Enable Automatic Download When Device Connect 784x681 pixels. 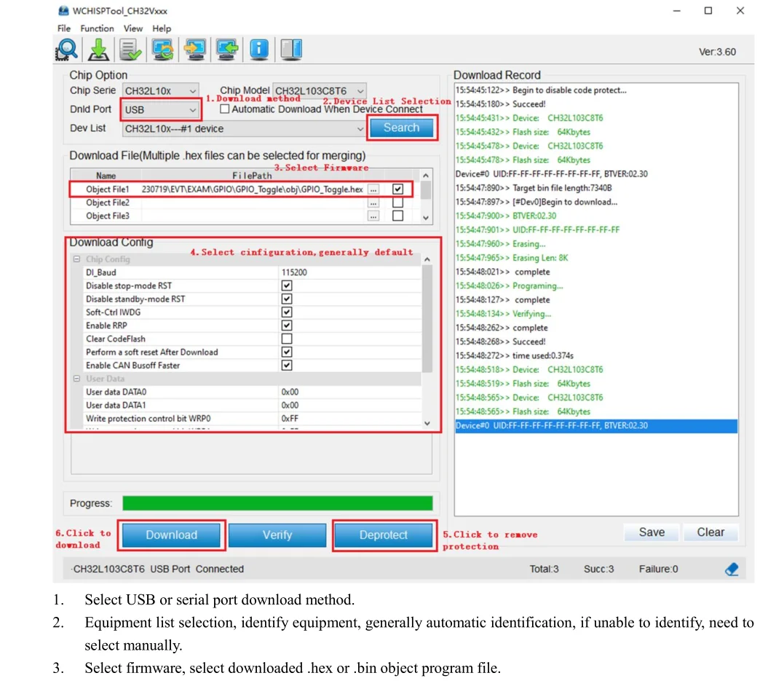click(x=225, y=109)
